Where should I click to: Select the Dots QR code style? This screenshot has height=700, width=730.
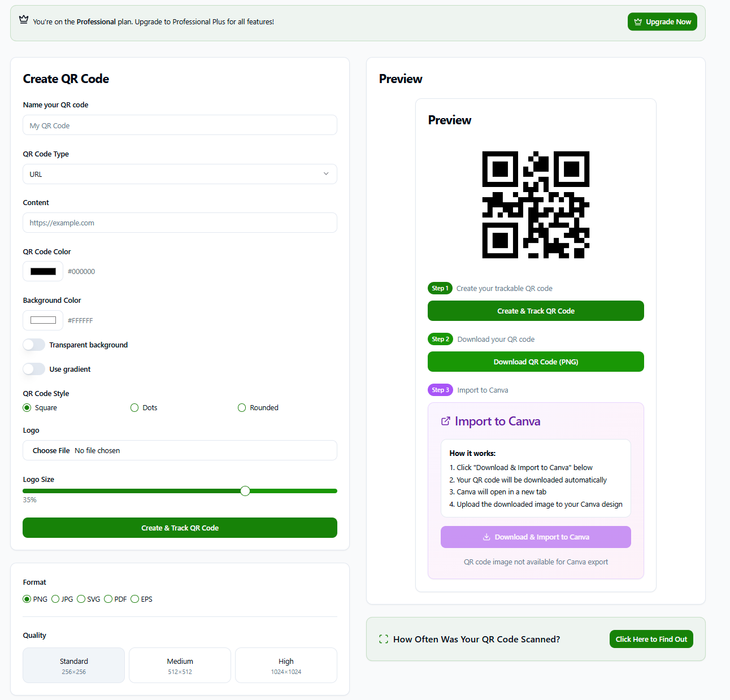click(134, 408)
